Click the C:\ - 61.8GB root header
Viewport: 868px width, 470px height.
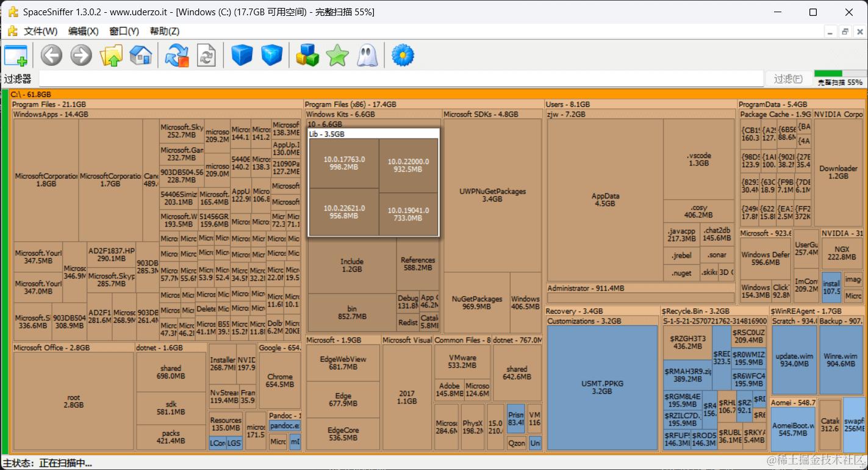438,94
